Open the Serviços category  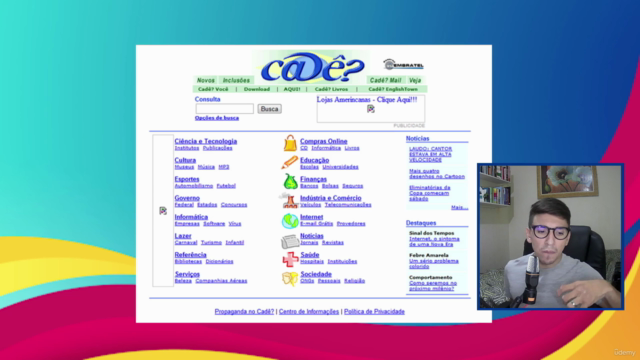pos(187,274)
